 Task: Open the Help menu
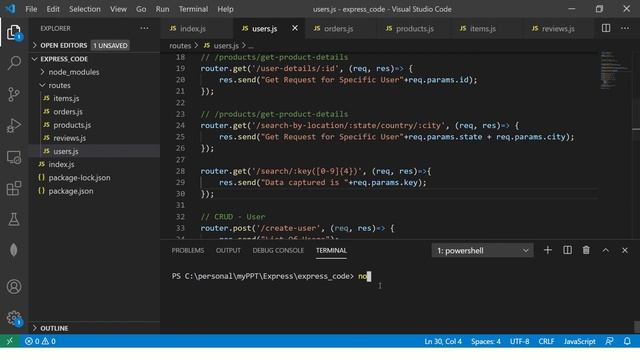(x=225, y=9)
